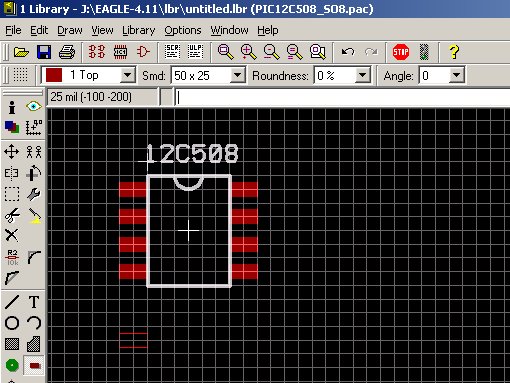This screenshot has width=510, height=383.
Task: Click the Print icon in toolbar
Action: tap(67, 52)
